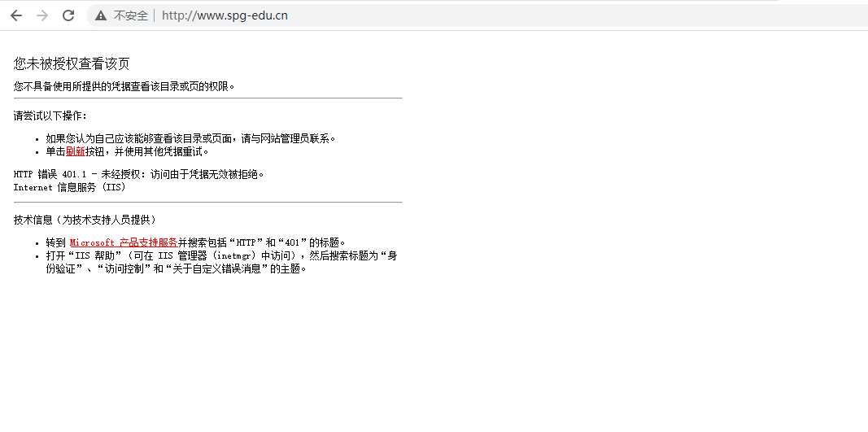The width and height of the screenshot is (868, 432).
Task: Open the warning triangle site info icon
Action: [101, 15]
